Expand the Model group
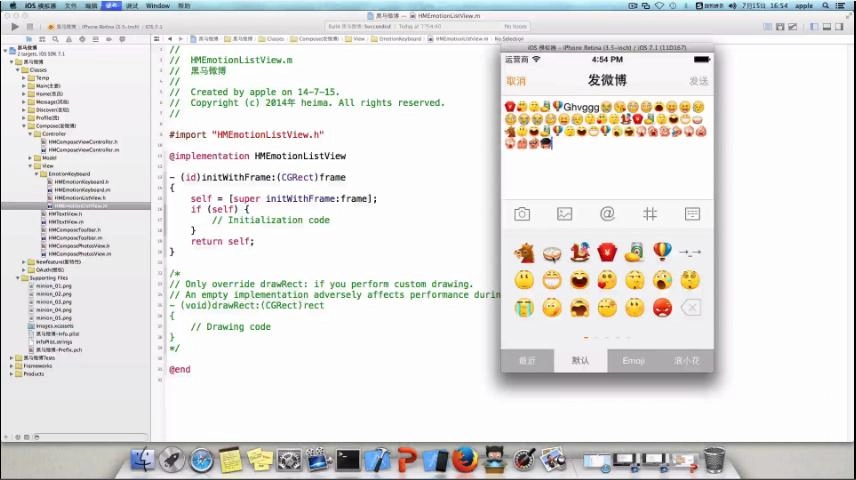 click(30, 158)
